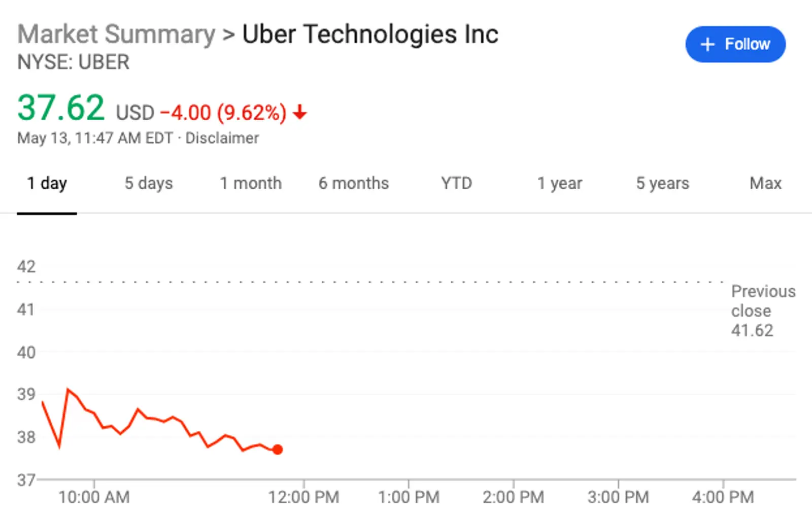Click the Uber Technologies Inc title
Viewport: 812px width, 516px height.
(370, 35)
